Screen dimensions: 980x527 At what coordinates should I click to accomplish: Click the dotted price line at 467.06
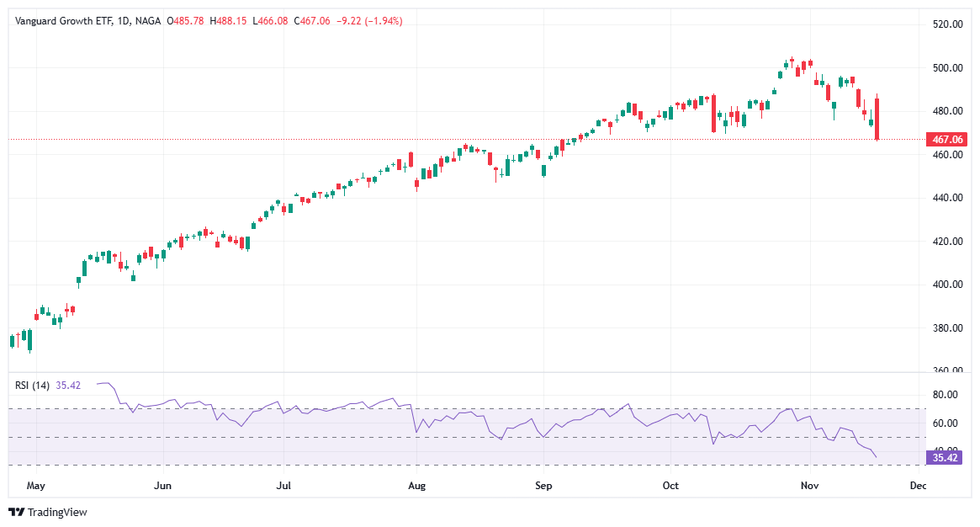(x=421, y=140)
